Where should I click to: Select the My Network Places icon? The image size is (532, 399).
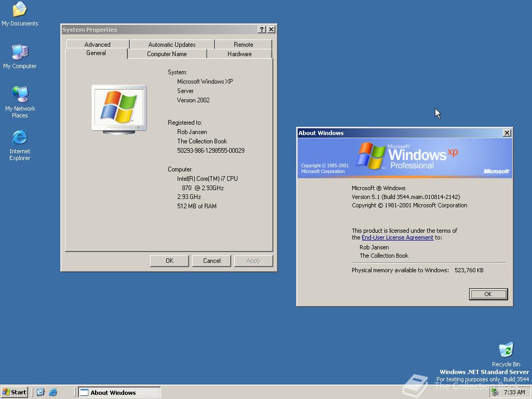click(x=20, y=102)
